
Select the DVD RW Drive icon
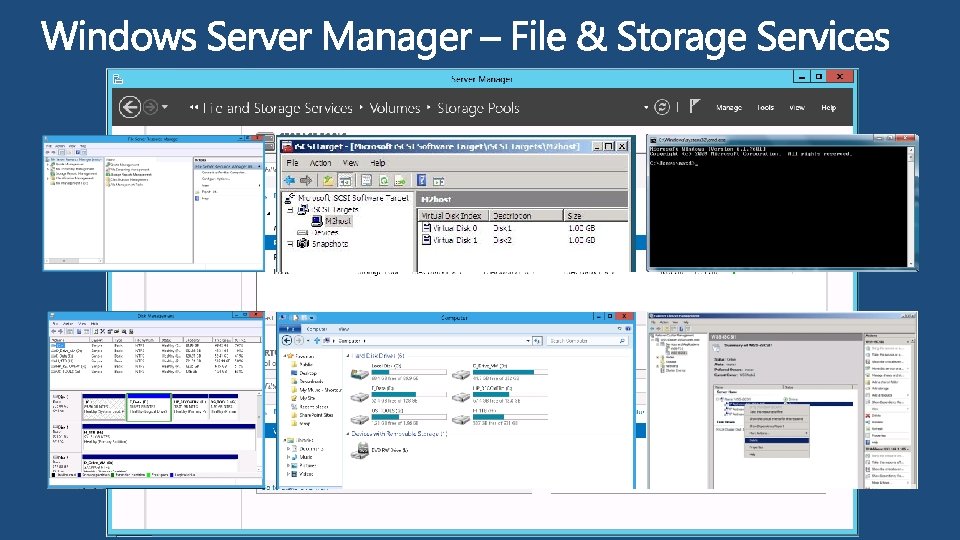click(x=359, y=451)
